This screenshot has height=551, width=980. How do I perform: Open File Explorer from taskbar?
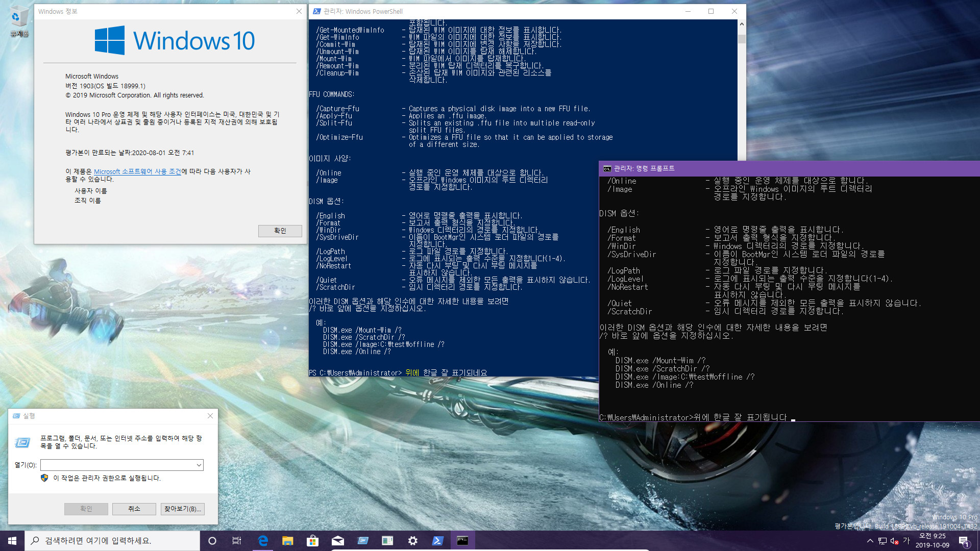point(288,541)
